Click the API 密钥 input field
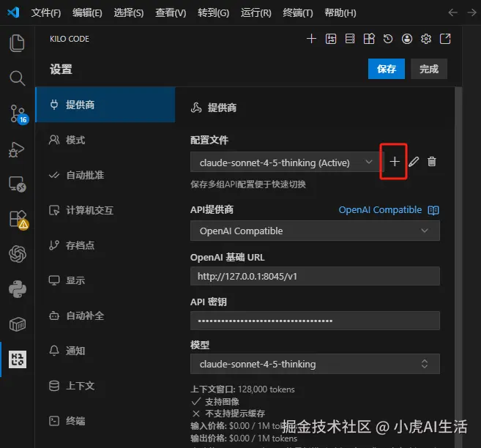The image size is (481, 448). 315,321
